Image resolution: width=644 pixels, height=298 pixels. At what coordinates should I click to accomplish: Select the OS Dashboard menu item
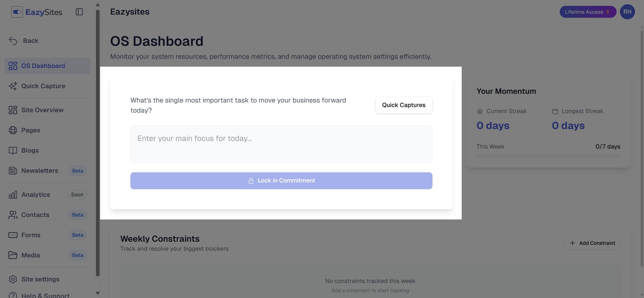click(x=43, y=66)
